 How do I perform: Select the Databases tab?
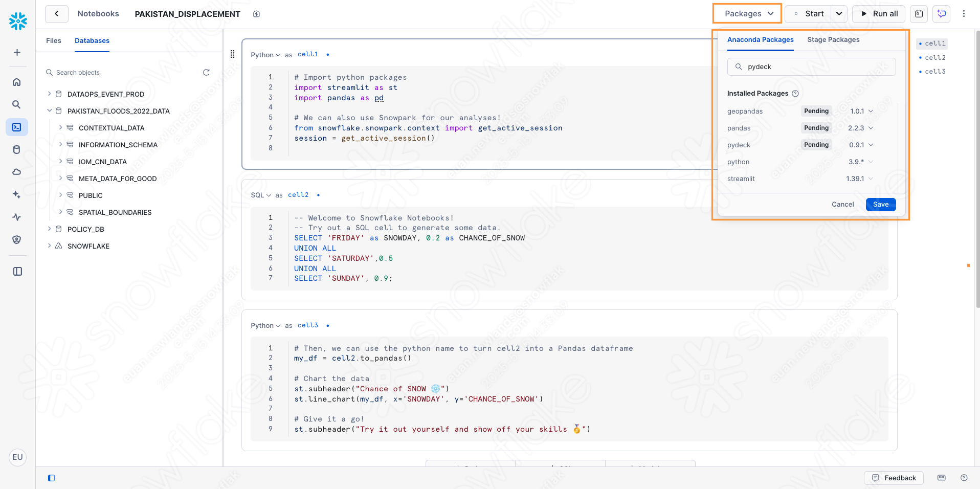(92, 40)
